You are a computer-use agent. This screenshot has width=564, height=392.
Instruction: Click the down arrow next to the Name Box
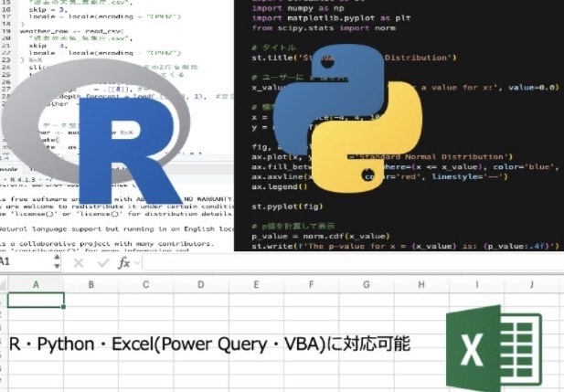57,266
